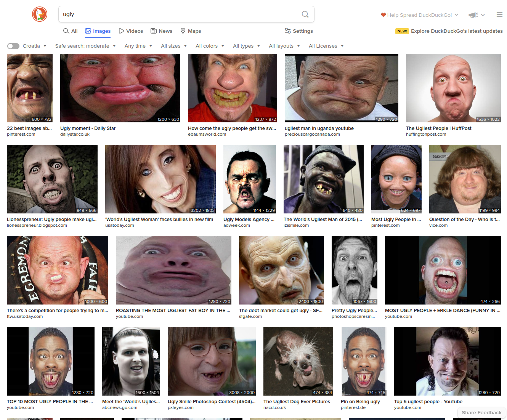Click title '22 best images ab...'
Viewport: 507px width, 420px height.
coord(29,128)
